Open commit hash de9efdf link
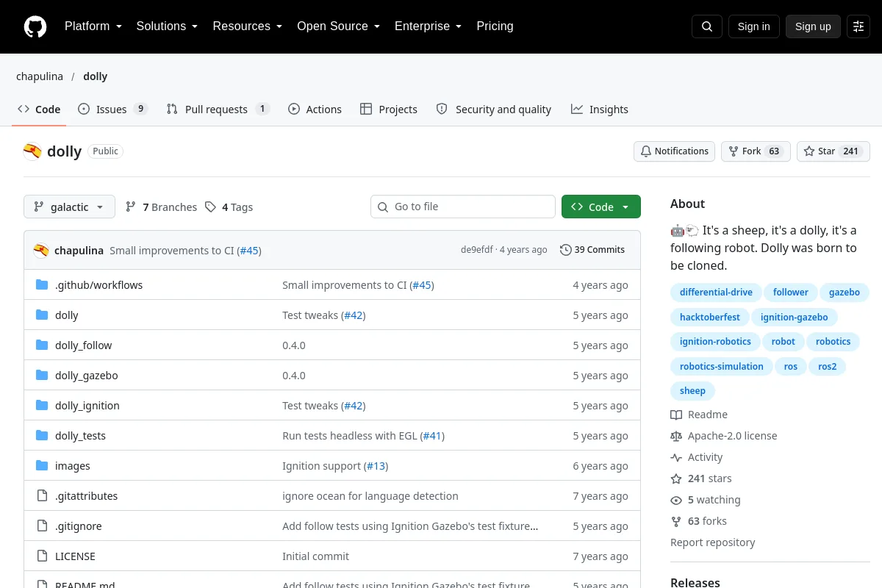 point(477,250)
